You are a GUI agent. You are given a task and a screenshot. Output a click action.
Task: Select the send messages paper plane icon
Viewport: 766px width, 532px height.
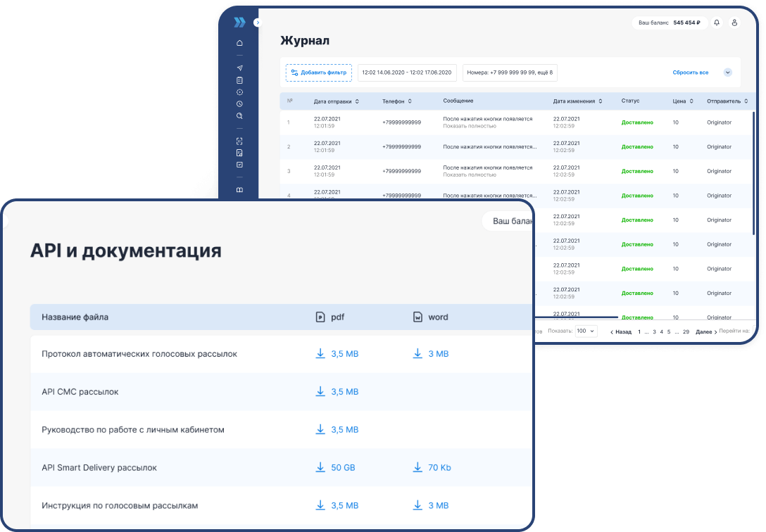tap(239, 68)
